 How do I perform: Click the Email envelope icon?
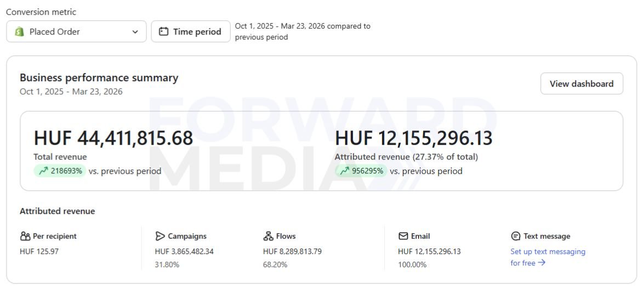[403, 236]
